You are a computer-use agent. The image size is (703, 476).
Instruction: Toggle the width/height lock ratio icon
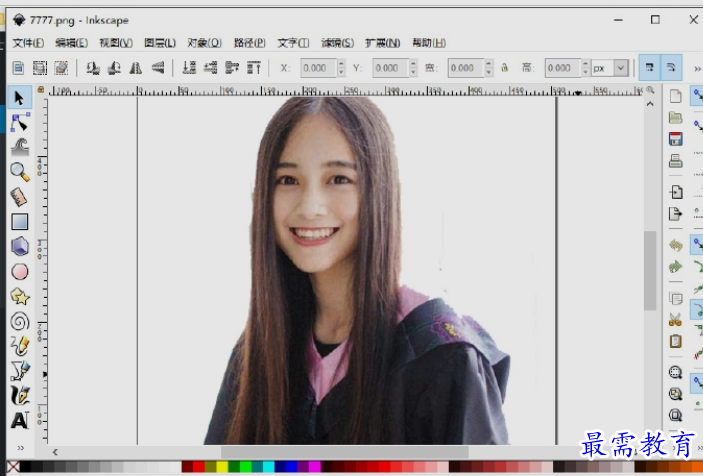(x=505, y=68)
